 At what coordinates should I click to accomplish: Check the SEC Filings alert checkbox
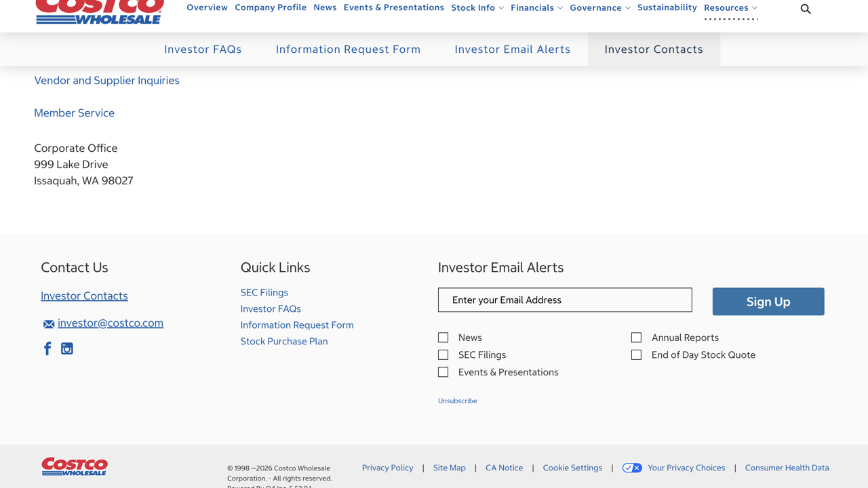coord(443,354)
